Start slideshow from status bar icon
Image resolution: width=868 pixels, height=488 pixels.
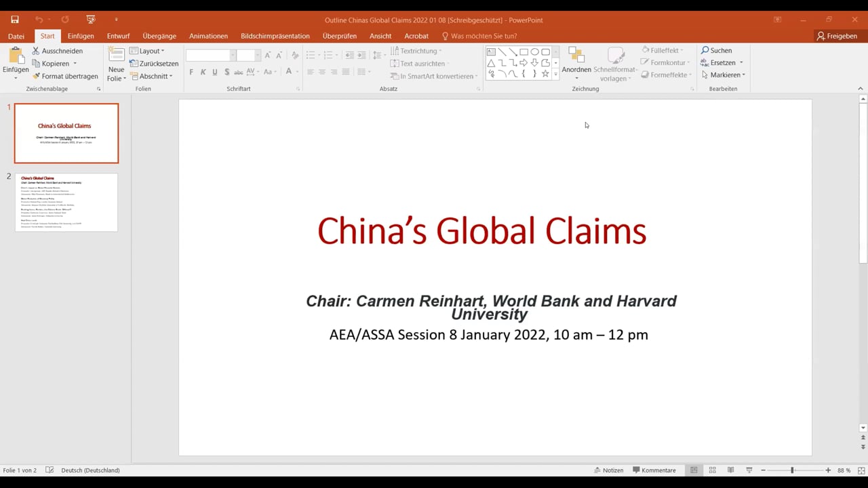point(749,470)
